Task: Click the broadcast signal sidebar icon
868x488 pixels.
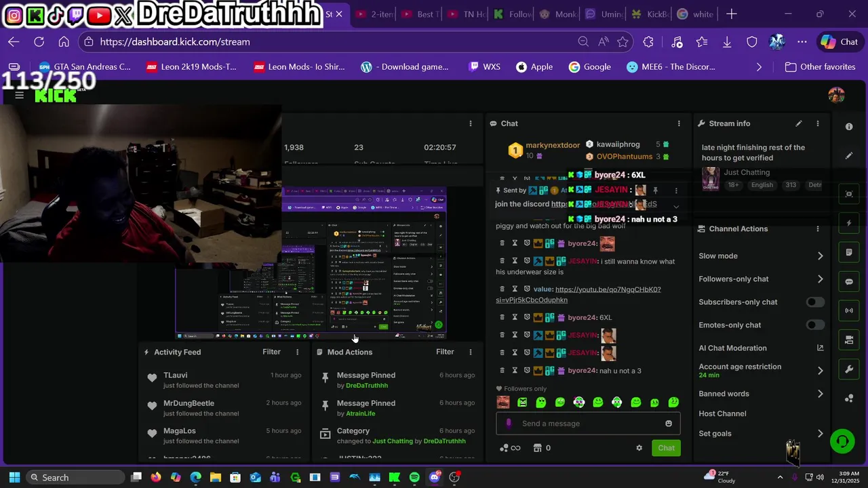Action: pos(849,310)
